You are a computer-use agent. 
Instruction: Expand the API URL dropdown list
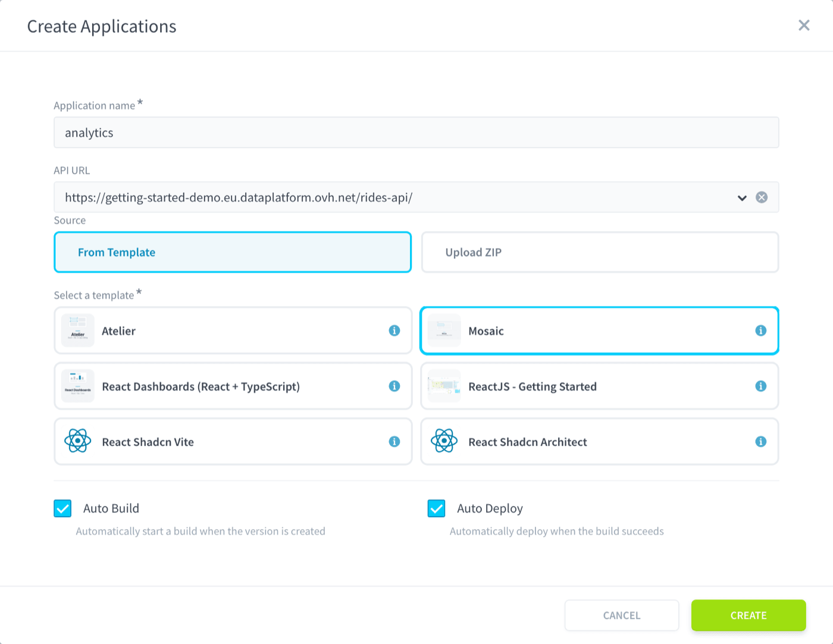(742, 198)
